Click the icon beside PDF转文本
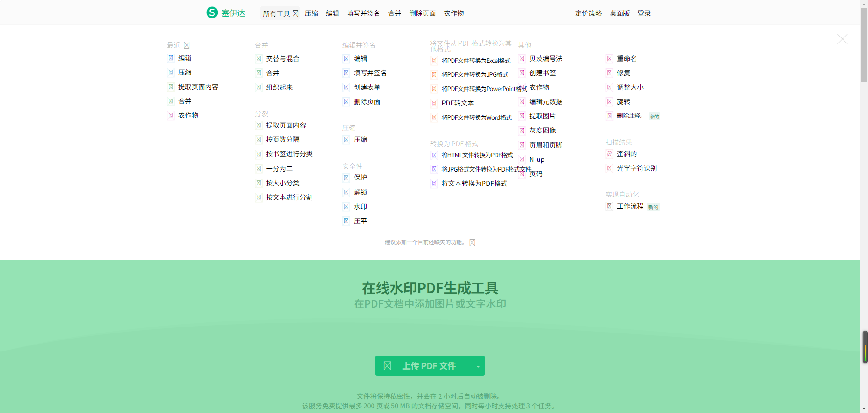This screenshot has height=413, width=868. coord(434,103)
